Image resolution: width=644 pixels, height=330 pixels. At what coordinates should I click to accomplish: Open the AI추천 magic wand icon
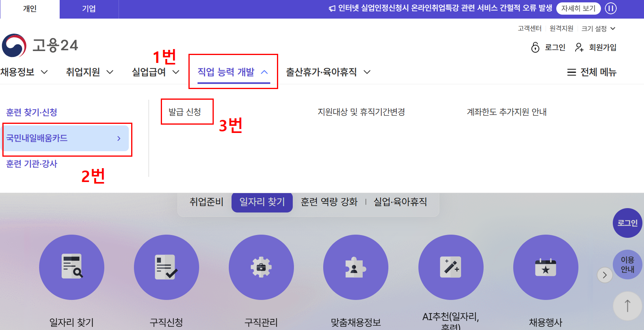click(451, 267)
